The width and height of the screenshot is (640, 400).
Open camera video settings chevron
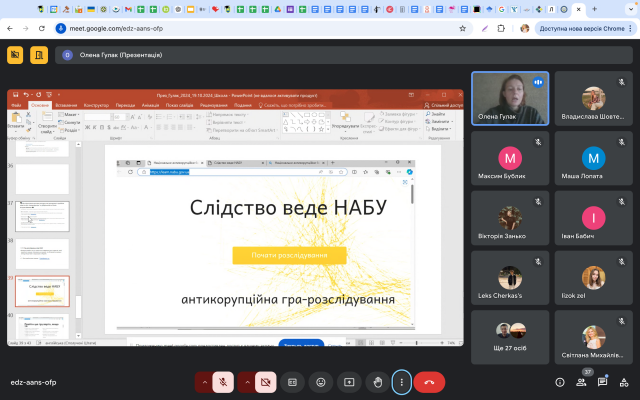(247, 382)
